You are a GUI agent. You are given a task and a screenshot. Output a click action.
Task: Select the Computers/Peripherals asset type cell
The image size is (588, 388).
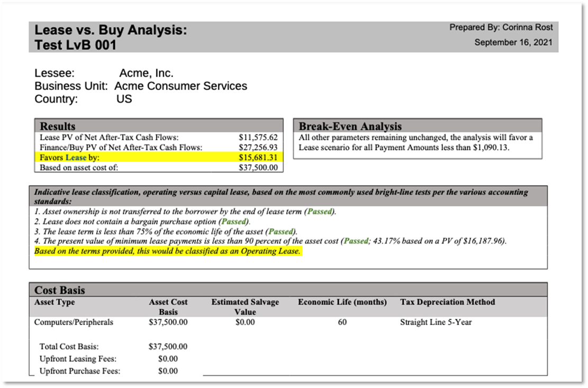[x=74, y=322]
